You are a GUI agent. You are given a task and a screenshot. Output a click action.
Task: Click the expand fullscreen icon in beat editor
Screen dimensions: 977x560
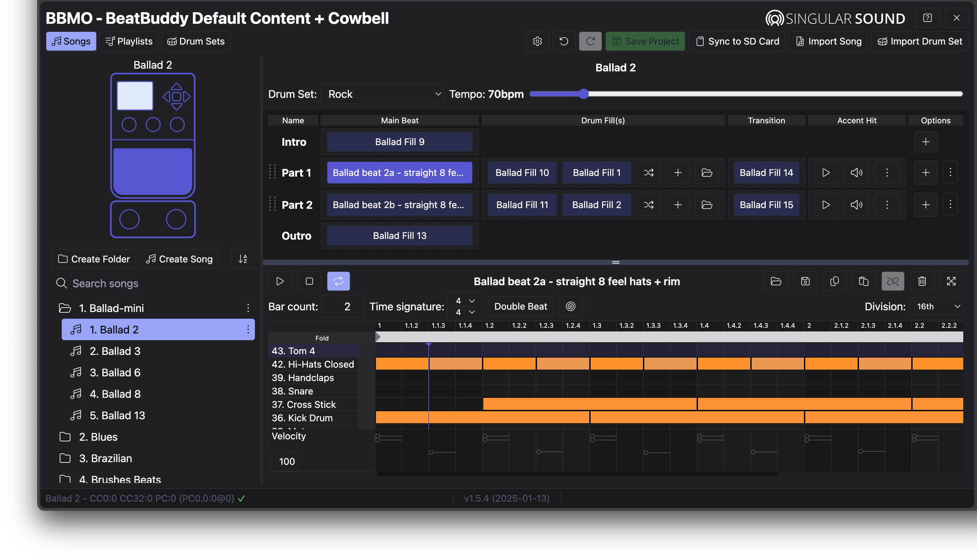pos(951,281)
